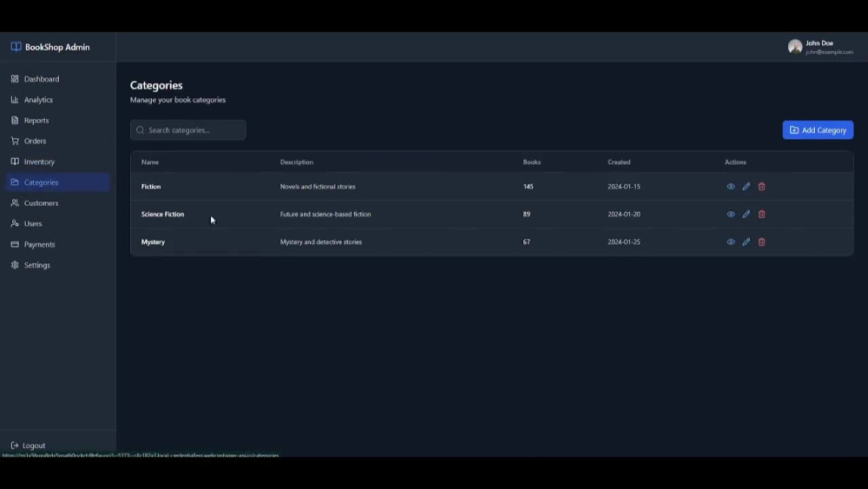Click the 89 books count
The image size is (868, 489).
click(527, 215)
